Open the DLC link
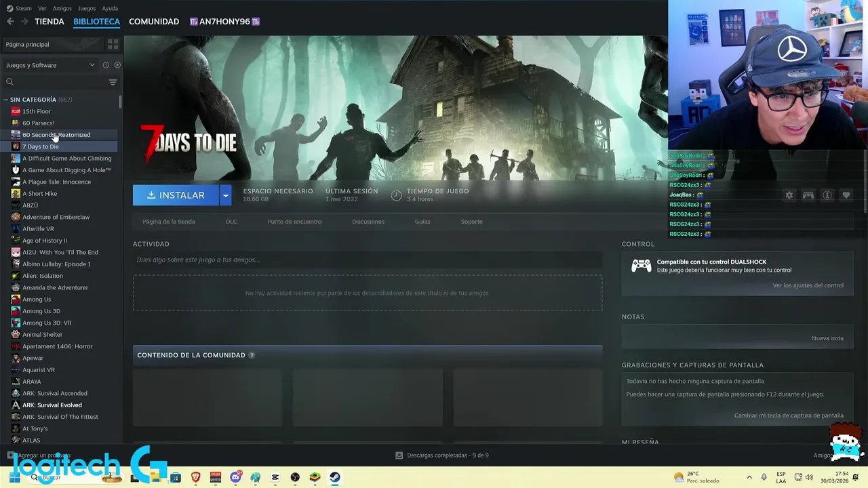 [x=231, y=222]
